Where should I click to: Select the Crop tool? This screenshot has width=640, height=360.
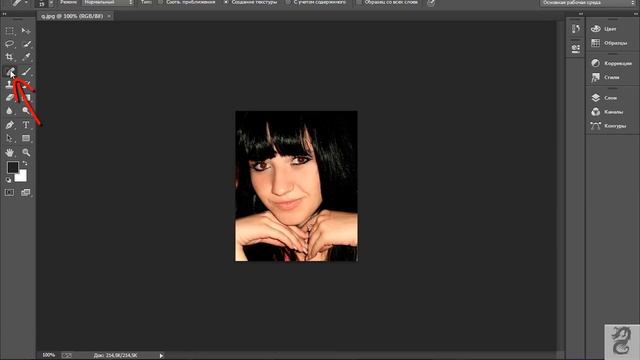pos(9,57)
